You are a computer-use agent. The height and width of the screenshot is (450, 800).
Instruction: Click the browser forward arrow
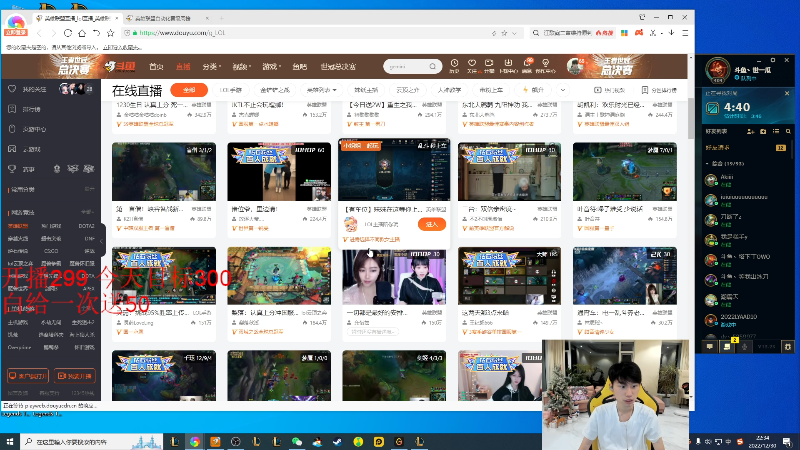pyautogui.click(x=53, y=33)
